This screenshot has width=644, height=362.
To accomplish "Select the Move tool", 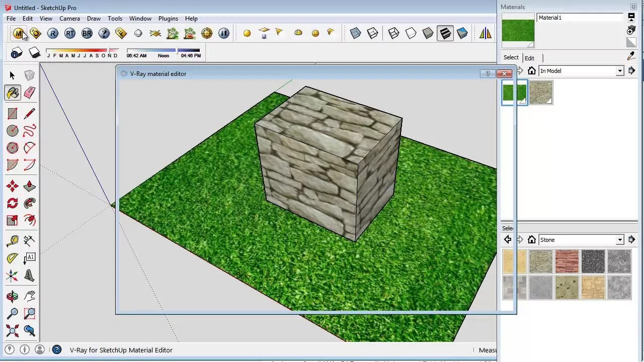I will (x=13, y=186).
